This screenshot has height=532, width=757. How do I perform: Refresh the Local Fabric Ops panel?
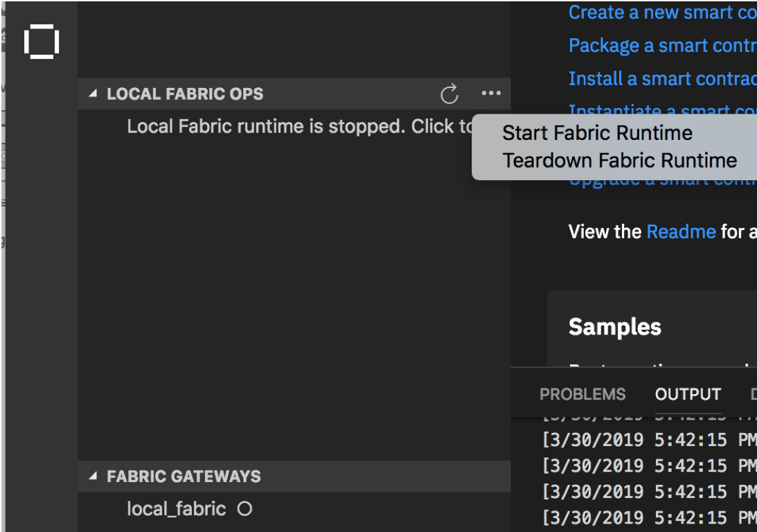[x=449, y=94]
